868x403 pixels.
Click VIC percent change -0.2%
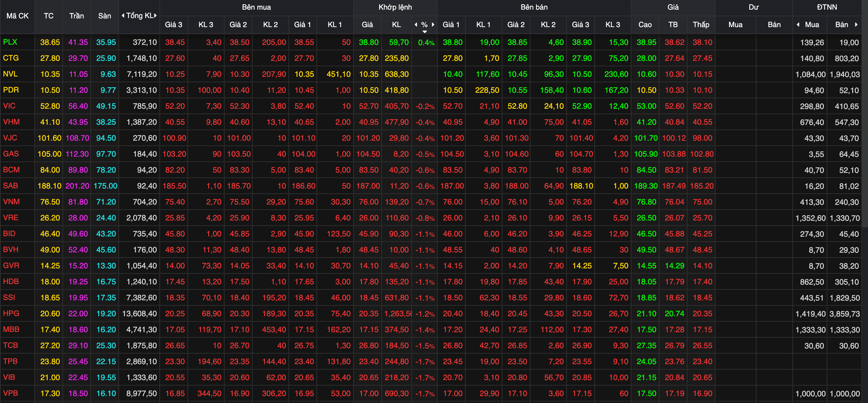425,106
